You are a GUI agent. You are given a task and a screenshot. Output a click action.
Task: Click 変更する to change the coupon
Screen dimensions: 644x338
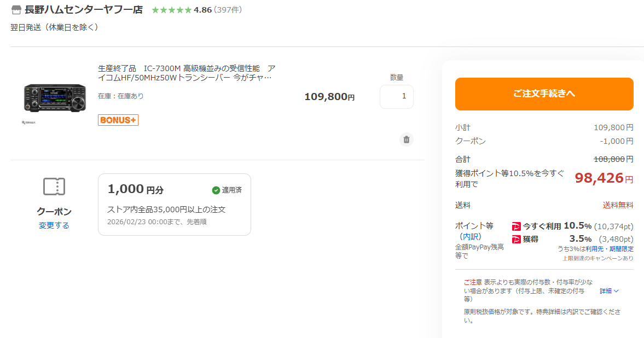tap(54, 225)
